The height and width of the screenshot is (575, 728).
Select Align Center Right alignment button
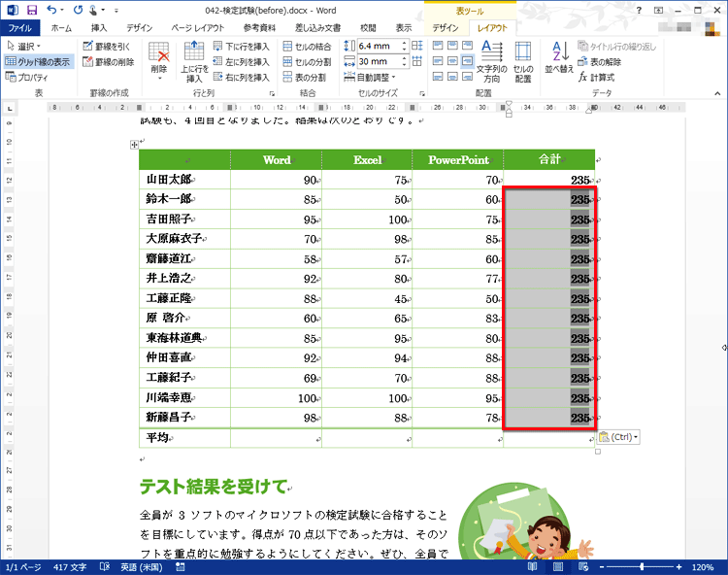pyautogui.click(x=468, y=61)
